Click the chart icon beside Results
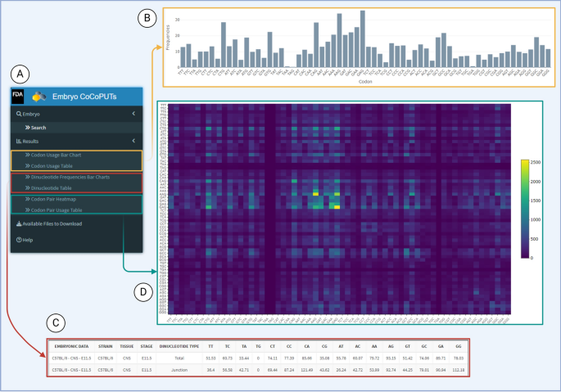Screen dimensions: 561x392 click(x=18, y=141)
